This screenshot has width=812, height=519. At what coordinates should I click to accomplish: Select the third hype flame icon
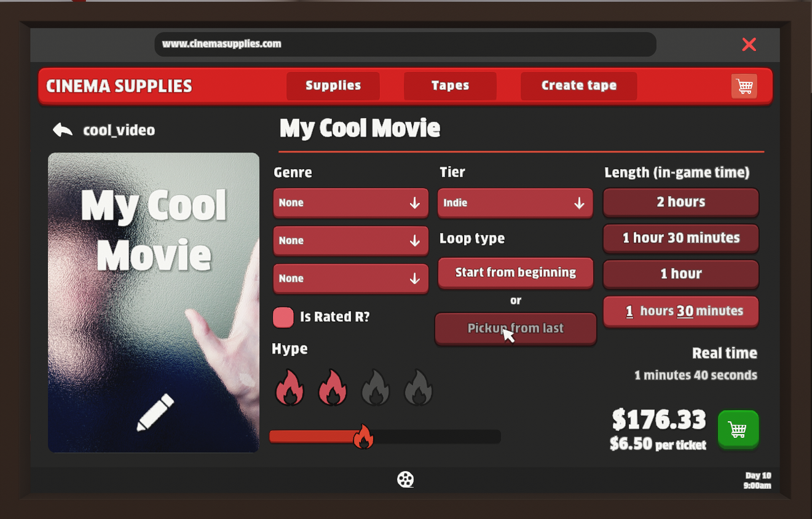click(375, 387)
